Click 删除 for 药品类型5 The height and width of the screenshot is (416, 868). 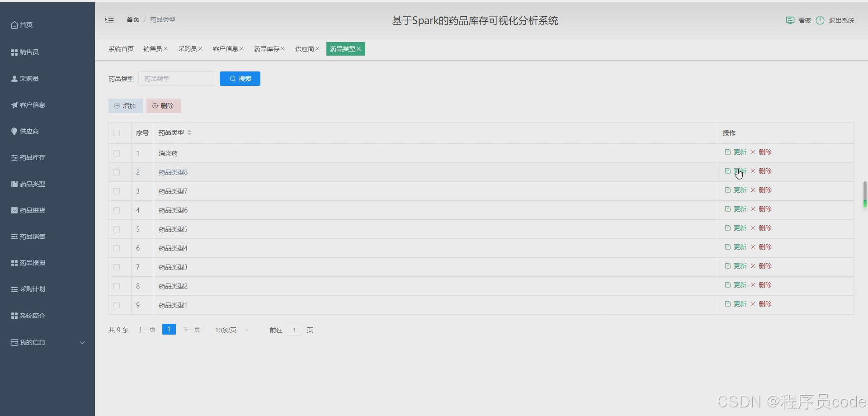pos(765,228)
